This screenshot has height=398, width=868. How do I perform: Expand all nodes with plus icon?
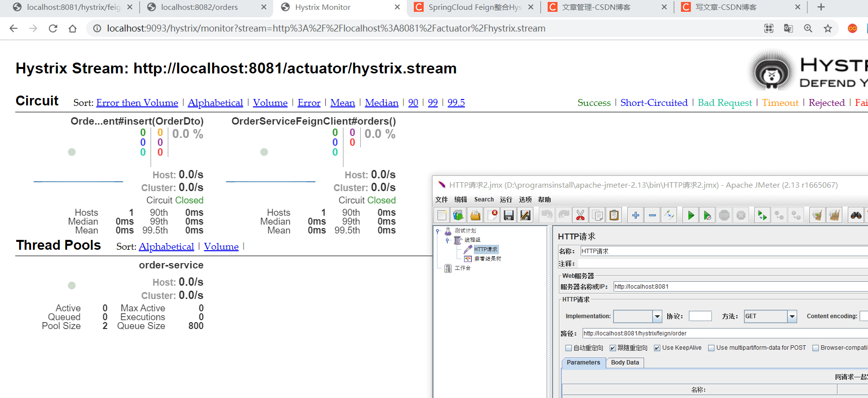pyautogui.click(x=636, y=215)
